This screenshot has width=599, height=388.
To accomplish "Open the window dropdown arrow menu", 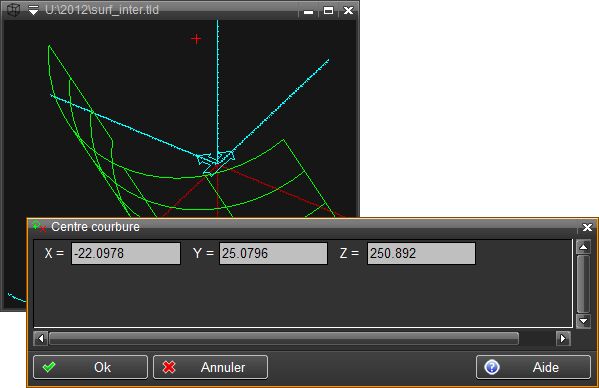I will click(34, 10).
